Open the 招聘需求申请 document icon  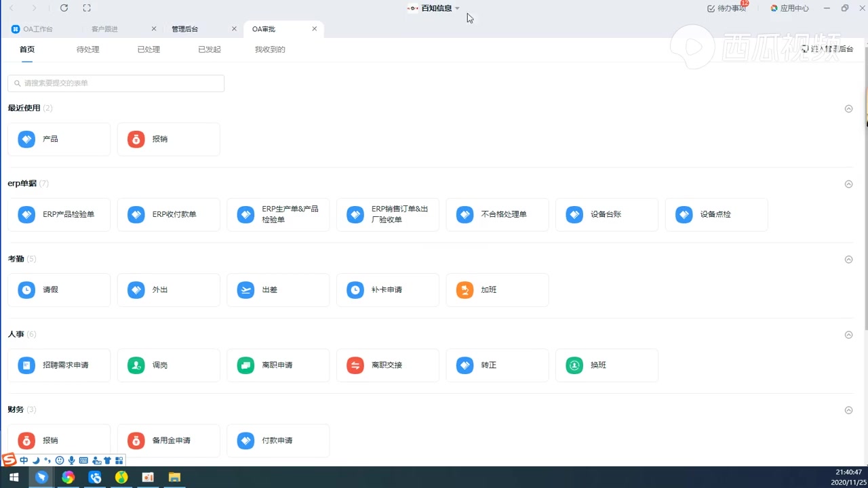pyautogui.click(x=26, y=365)
